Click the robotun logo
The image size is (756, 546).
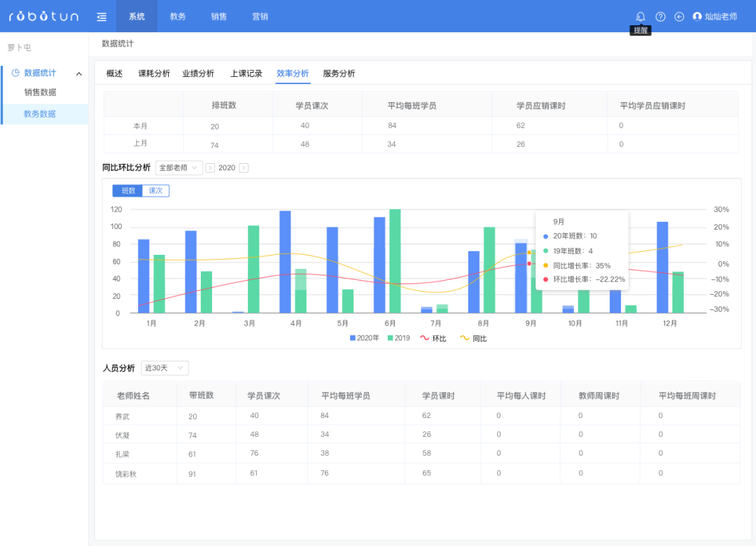43,16
